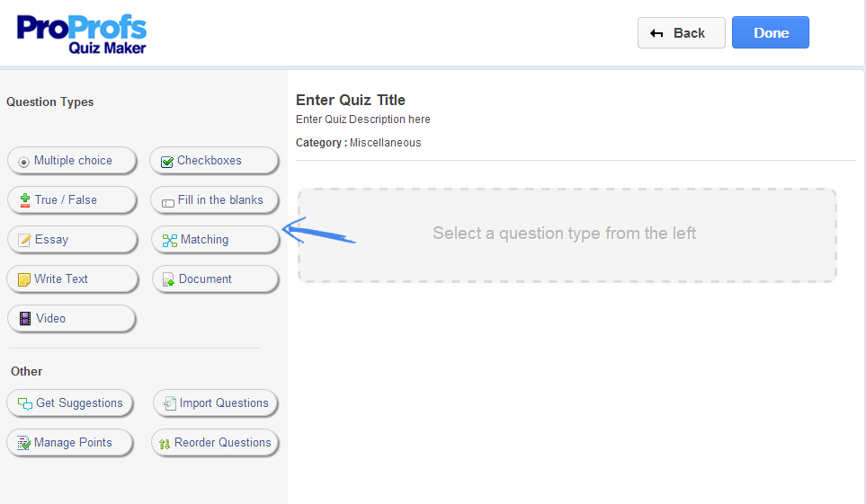
Task: Click the Checkboxes green check icon
Action: pos(166,162)
